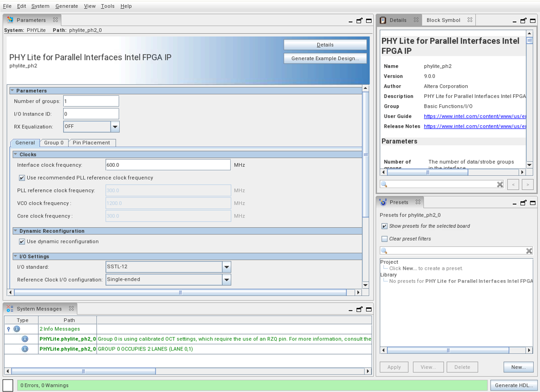Click the New preset button
540x392 pixels.
tap(518, 367)
